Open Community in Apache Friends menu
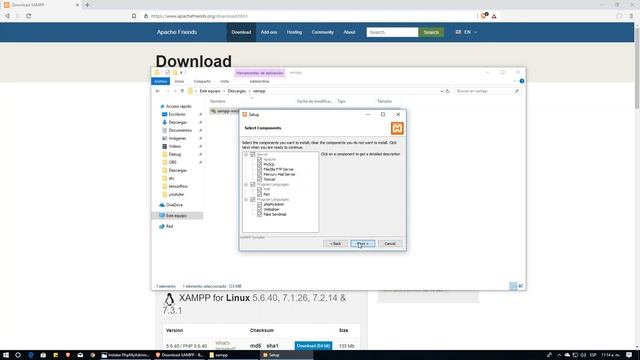Image resolution: width=640 pixels, height=360 pixels. 322,32
